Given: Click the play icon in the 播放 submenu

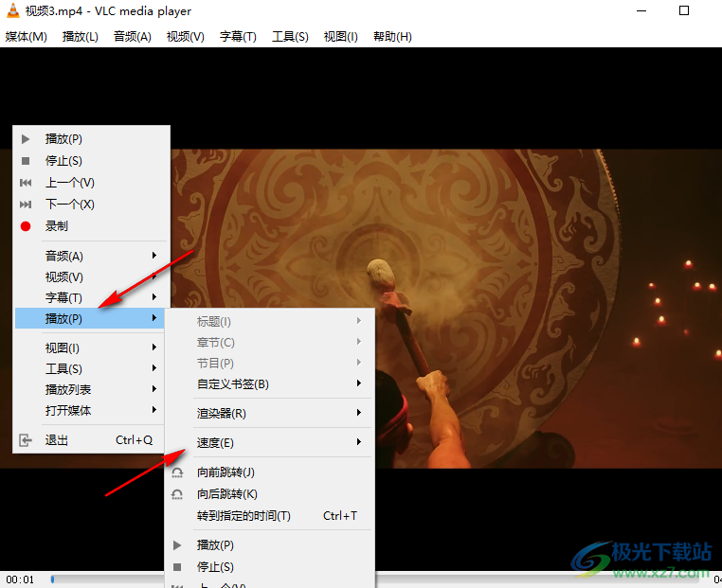Looking at the screenshot, I should 177,545.
